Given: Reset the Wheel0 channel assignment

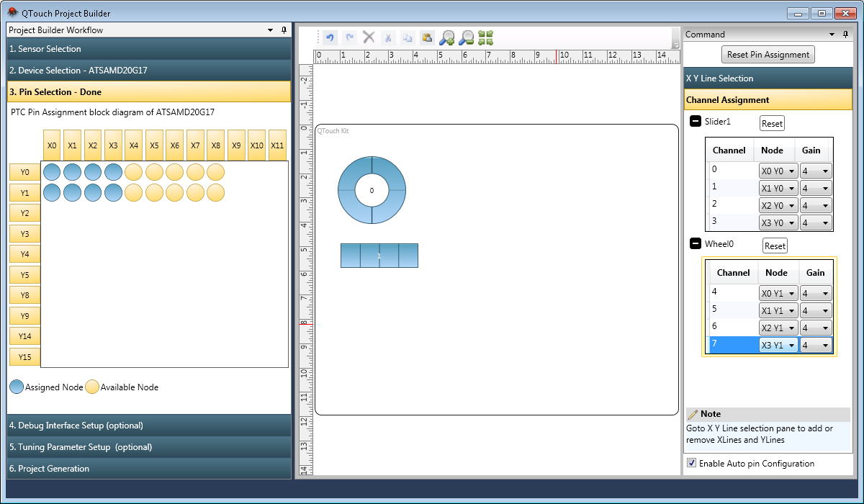Looking at the screenshot, I should click(775, 246).
